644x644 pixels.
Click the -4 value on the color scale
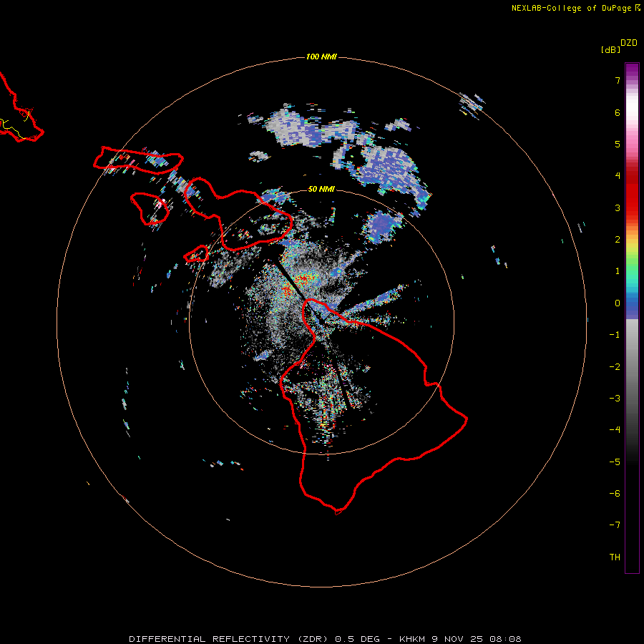click(x=615, y=430)
